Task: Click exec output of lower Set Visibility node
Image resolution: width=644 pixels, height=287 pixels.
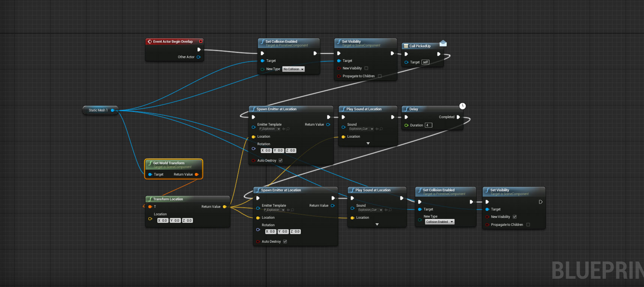Action: click(541, 202)
